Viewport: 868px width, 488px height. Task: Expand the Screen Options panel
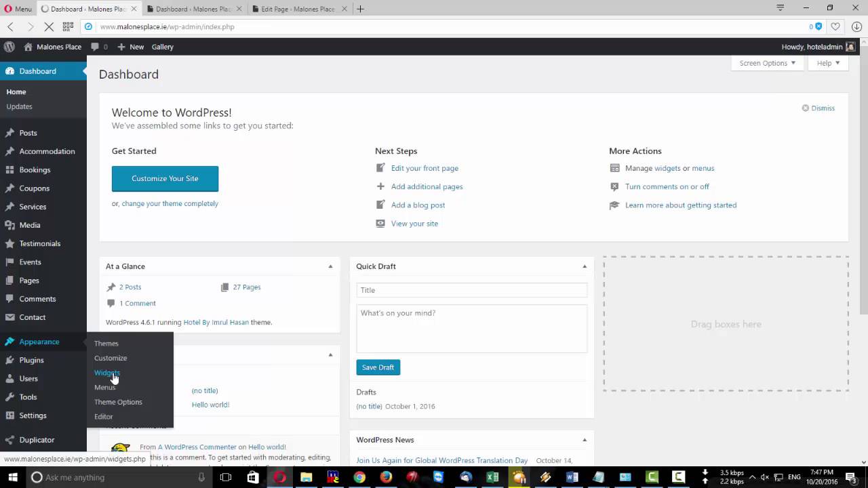pyautogui.click(x=768, y=63)
